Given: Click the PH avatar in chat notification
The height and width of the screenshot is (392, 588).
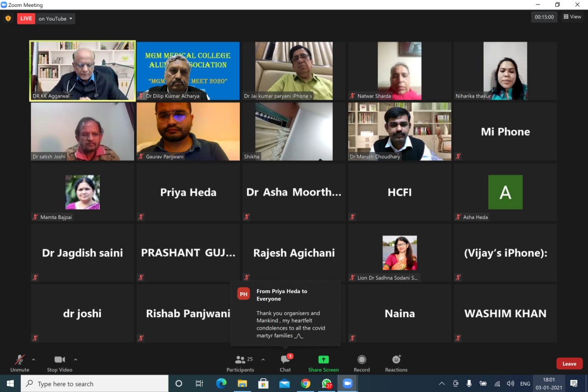Looking at the screenshot, I should (243, 294).
